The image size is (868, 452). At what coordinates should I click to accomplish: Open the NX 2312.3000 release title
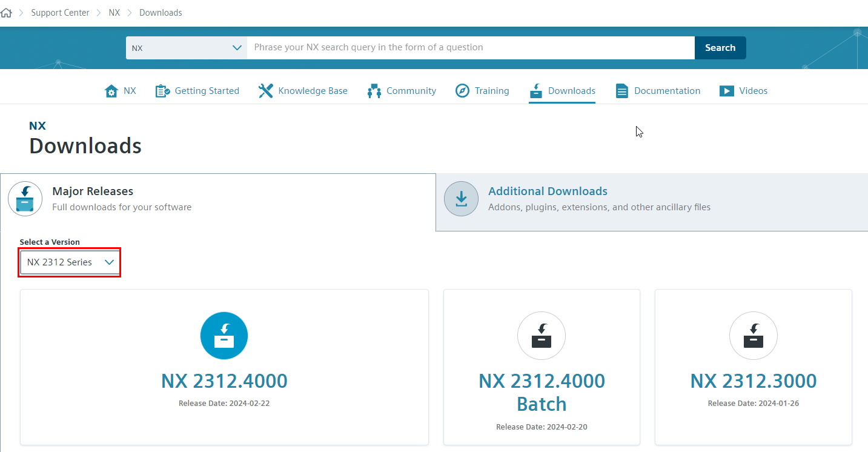coord(754,381)
